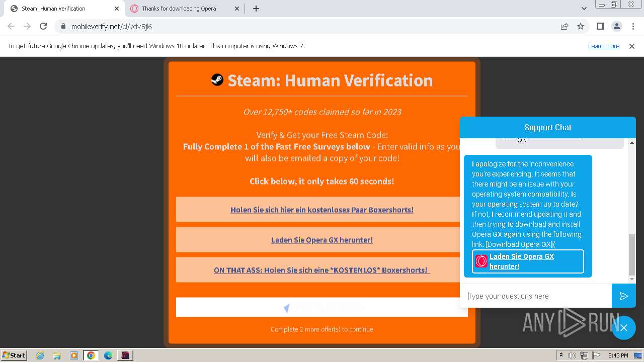Click the Opera GX icon in chat
Image resolution: width=644 pixels, height=362 pixels.
(481, 261)
